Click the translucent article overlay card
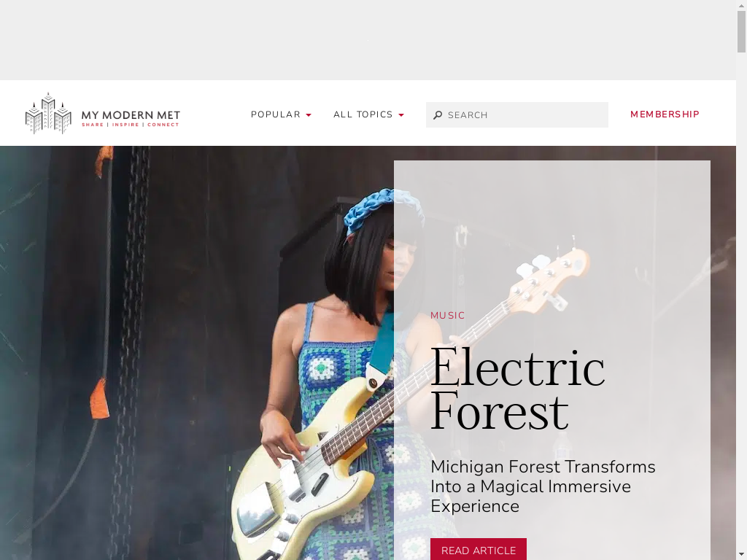 (551, 360)
